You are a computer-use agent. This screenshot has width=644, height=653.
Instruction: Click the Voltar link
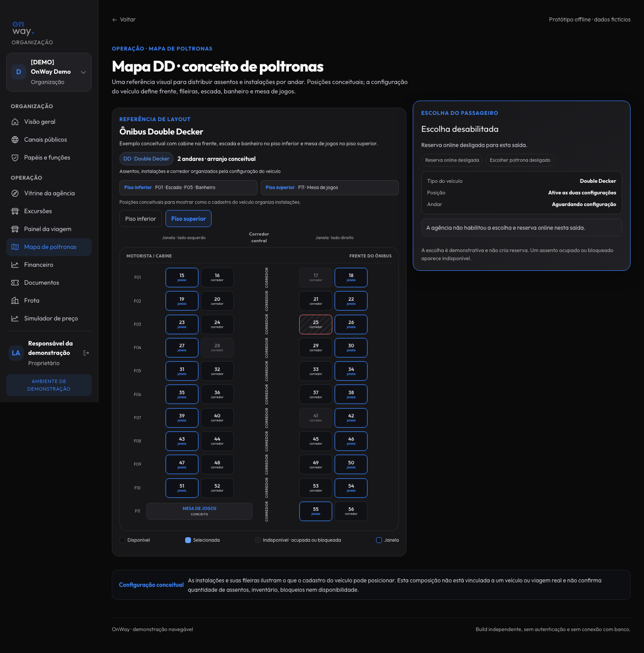pyautogui.click(x=124, y=20)
